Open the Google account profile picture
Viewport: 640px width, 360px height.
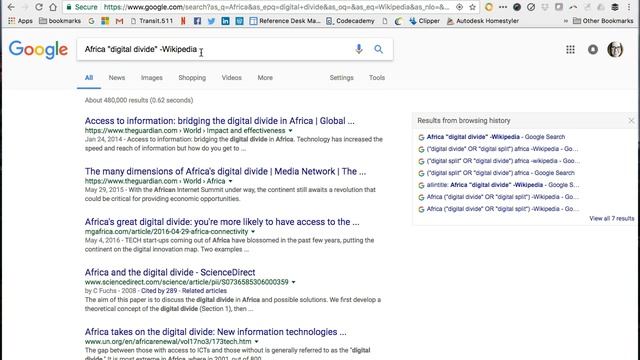click(x=615, y=49)
